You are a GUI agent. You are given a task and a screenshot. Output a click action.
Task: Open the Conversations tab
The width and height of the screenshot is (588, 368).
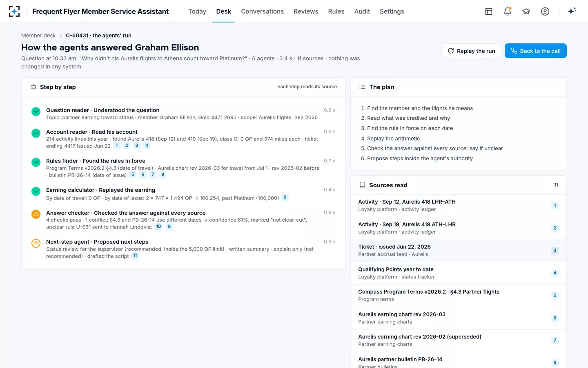263,11
